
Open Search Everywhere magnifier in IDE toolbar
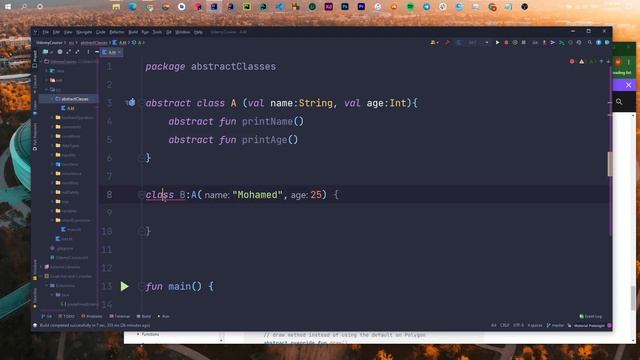pyautogui.click(x=590, y=42)
